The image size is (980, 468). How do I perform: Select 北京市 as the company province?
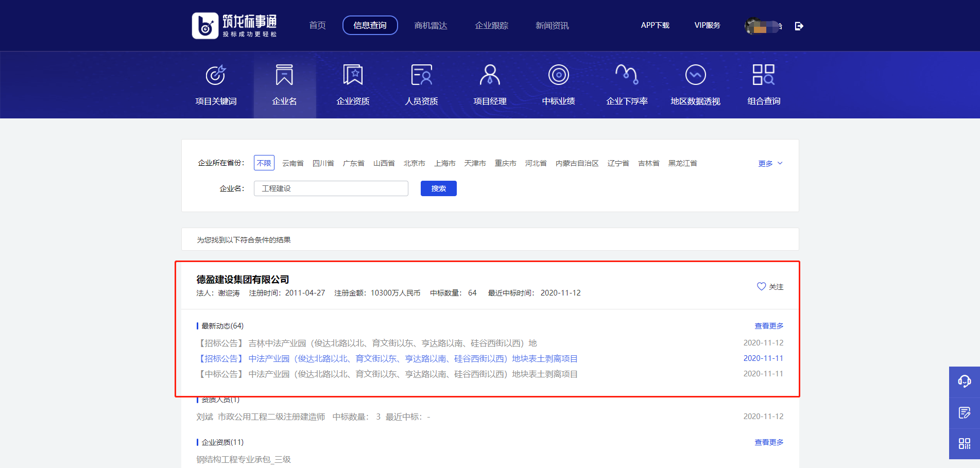click(x=414, y=163)
